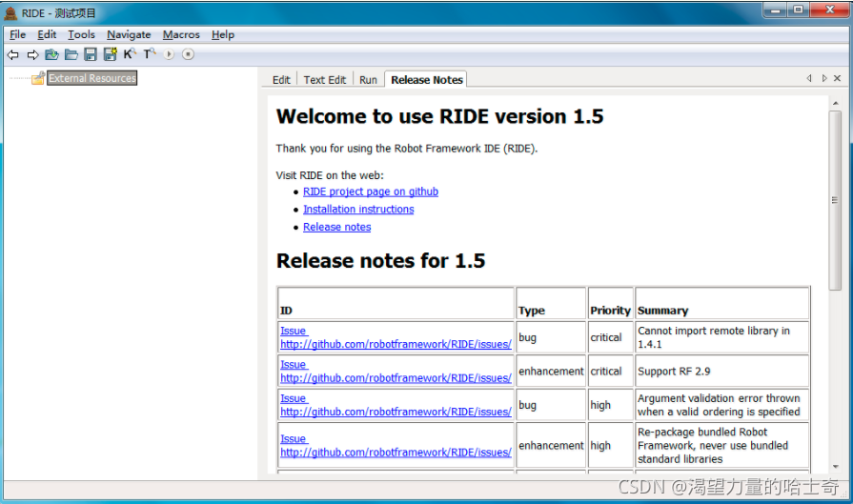Click the tab scroll left arrow
The height and width of the screenshot is (504, 853).
[809, 78]
